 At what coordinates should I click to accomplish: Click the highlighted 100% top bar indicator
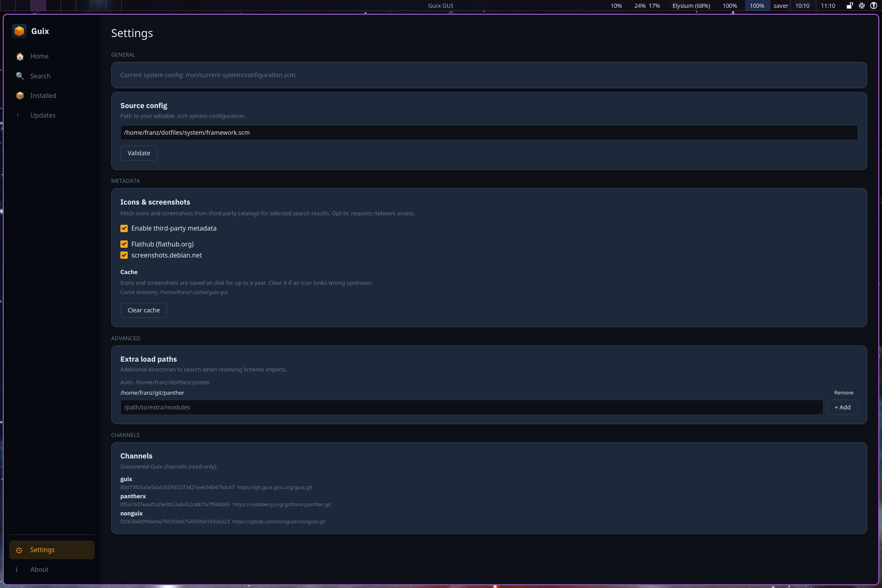point(757,6)
